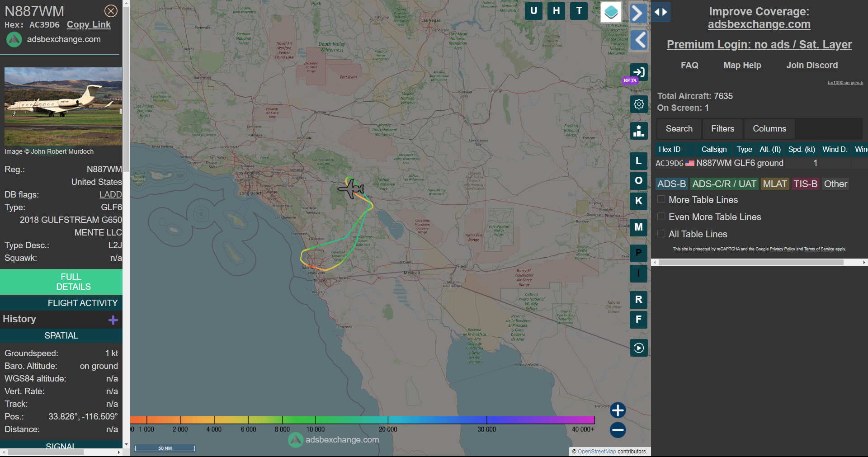Screen dimensions: 868x457
Task: Toggle the H map button
Action: tap(556, 11)
